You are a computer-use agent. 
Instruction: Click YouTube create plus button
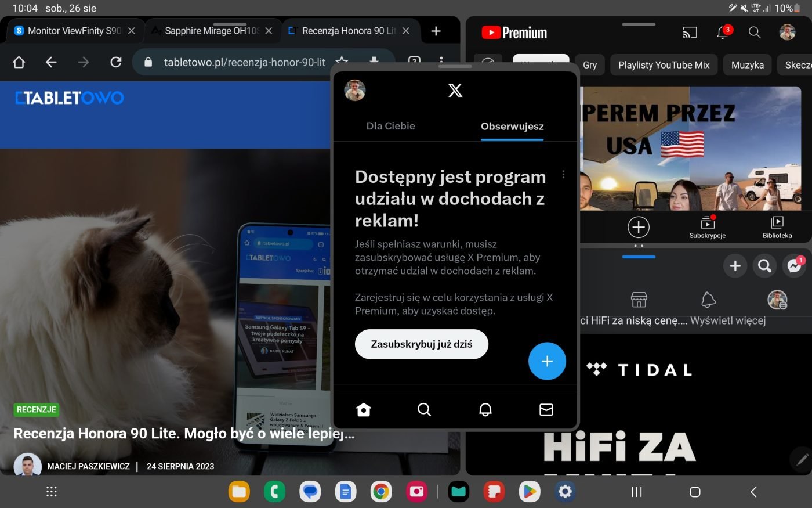(x=639, y=227)
